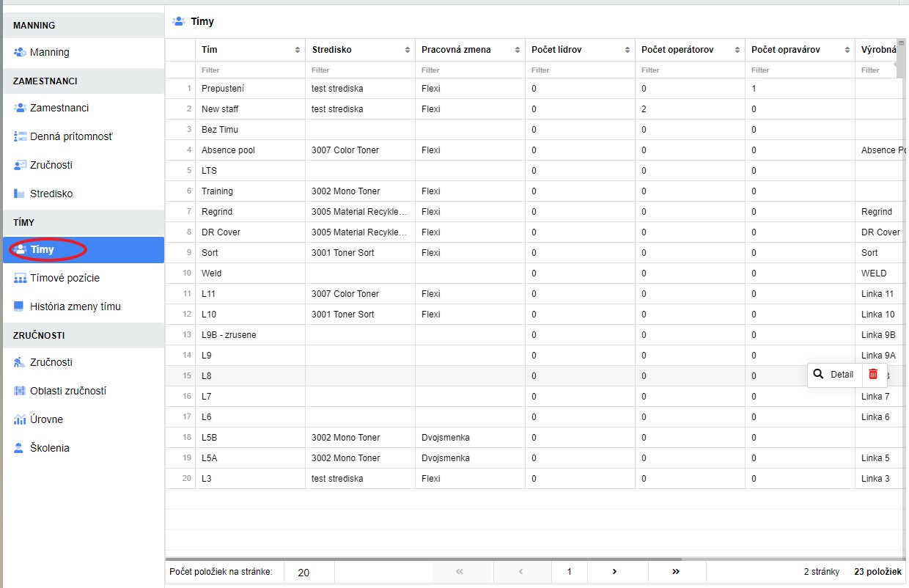Viewport: 909px width, 588px height.
Task: Click the Úrovne chart icon
Action: coord(20,419)
